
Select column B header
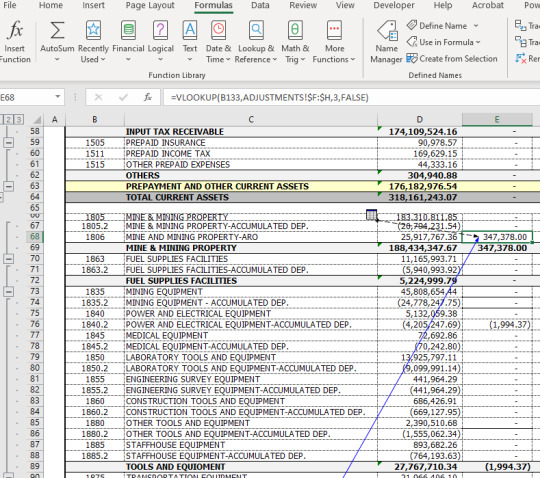(95, 120)
